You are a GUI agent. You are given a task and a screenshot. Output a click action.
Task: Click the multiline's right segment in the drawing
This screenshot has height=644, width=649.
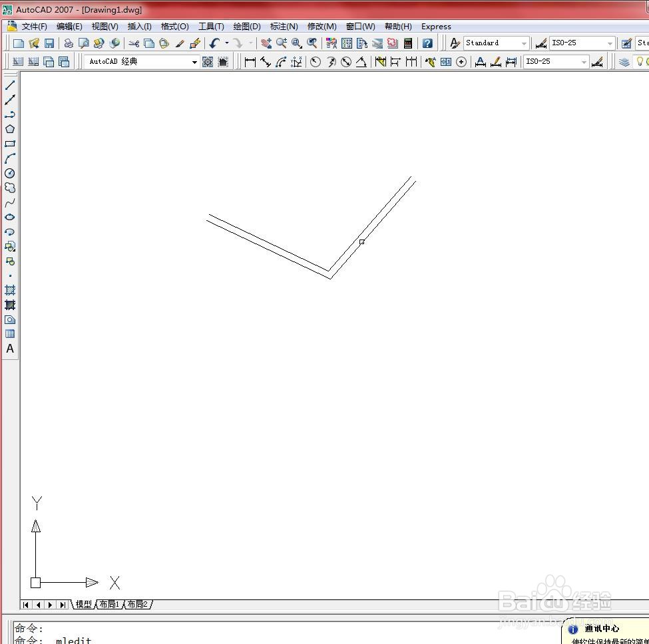[373, 227]
